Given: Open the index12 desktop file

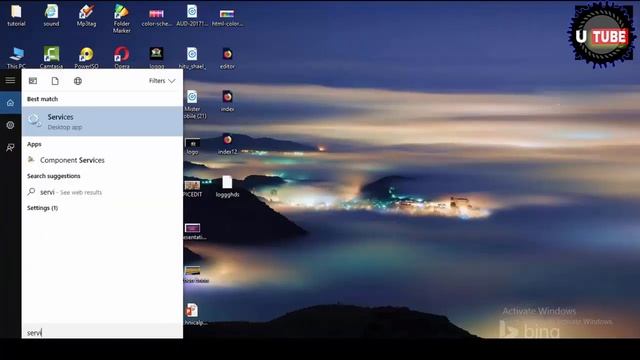Looking at the screenshot, I should click(227, 144).
